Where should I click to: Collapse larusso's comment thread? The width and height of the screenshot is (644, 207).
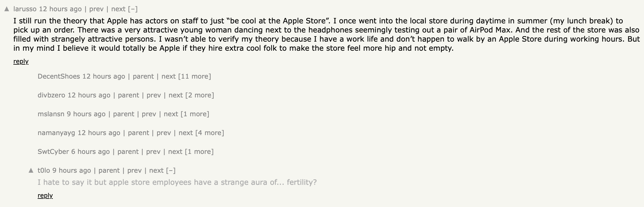(x=133, y=9)
